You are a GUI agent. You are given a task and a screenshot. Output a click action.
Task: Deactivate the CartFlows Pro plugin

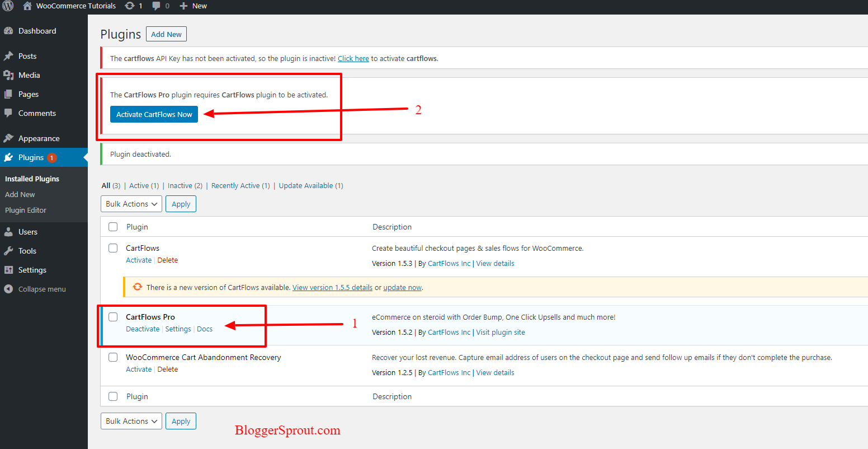pos(143,329)
